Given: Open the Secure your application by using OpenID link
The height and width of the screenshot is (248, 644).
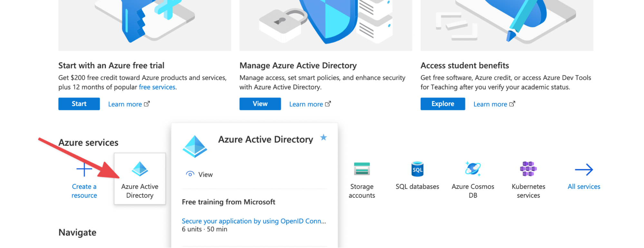Looking at the screenshot, I should (x=254, y=221).
